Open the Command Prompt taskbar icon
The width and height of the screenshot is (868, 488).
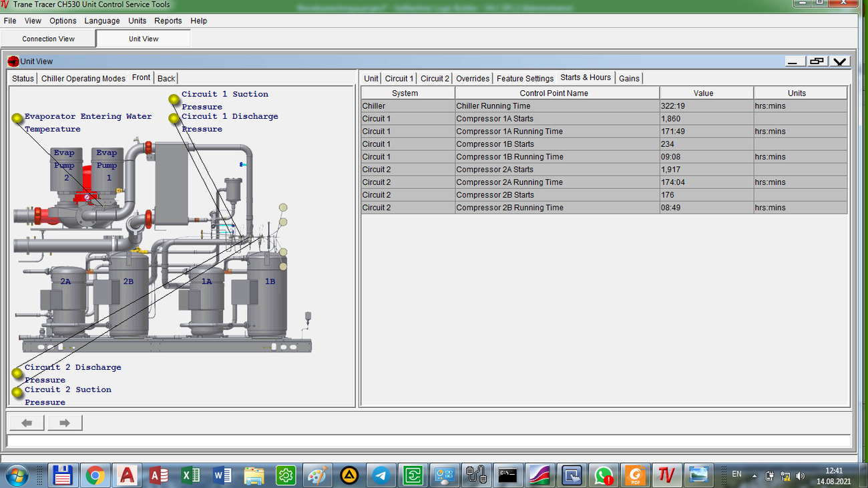pyautogui.click(x=508, y=475)
